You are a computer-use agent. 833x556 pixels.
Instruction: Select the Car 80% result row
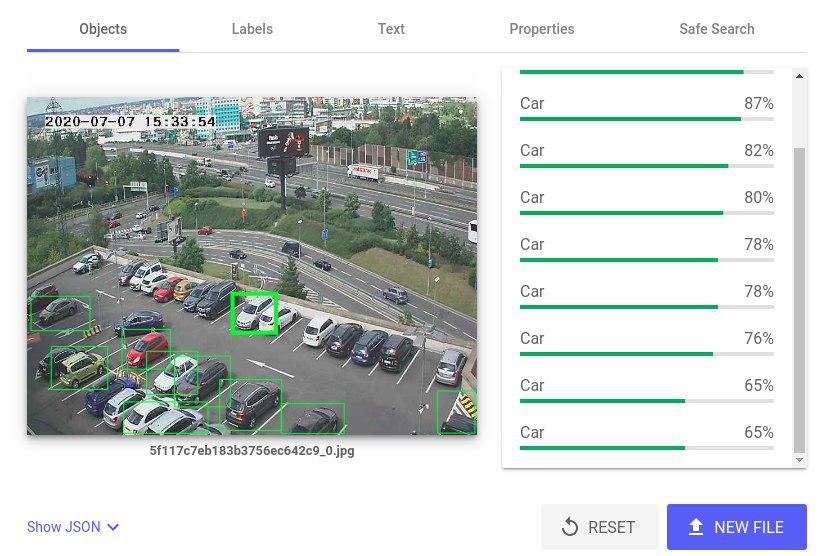click(x=647, y=201)
